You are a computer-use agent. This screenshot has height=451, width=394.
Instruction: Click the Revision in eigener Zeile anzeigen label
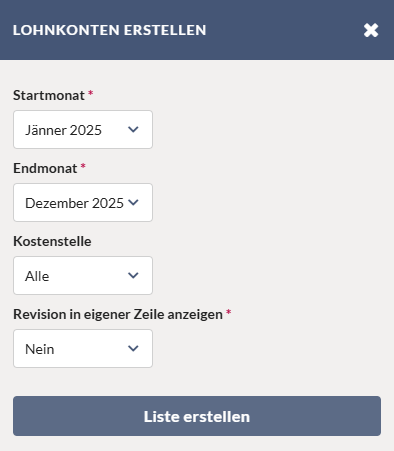coord(118,314)
